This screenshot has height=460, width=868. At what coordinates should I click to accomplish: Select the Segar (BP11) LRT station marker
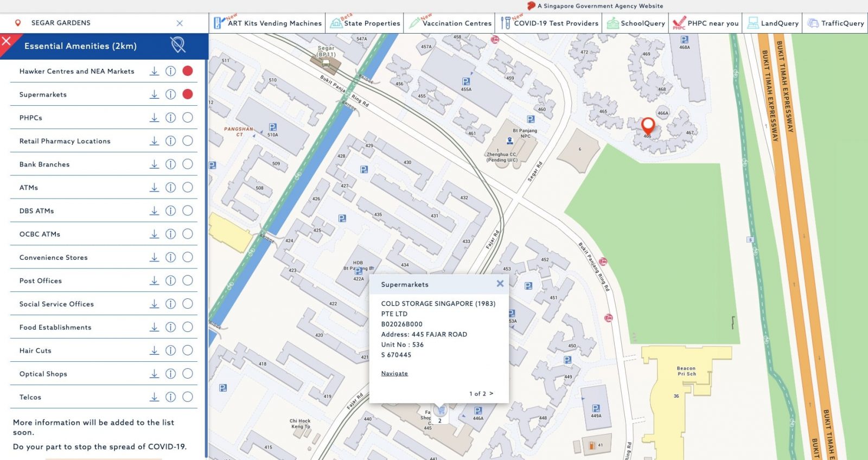(326, 63)
